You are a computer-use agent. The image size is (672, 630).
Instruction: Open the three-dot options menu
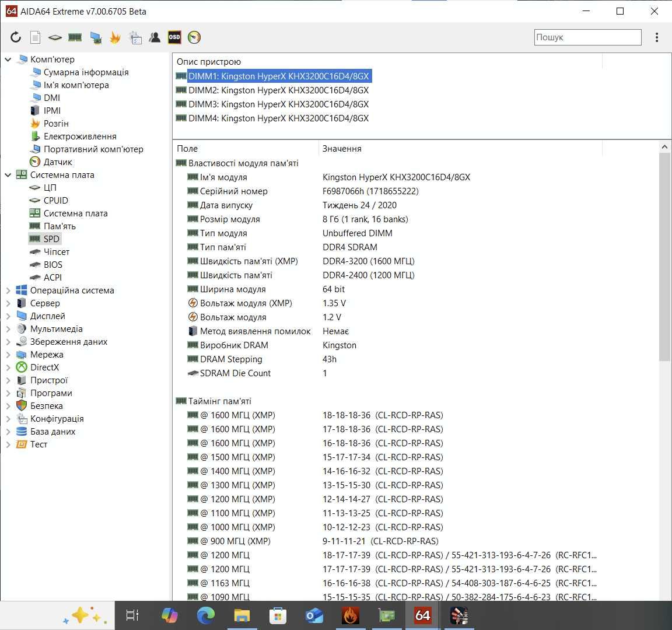[x=657, y=37]
